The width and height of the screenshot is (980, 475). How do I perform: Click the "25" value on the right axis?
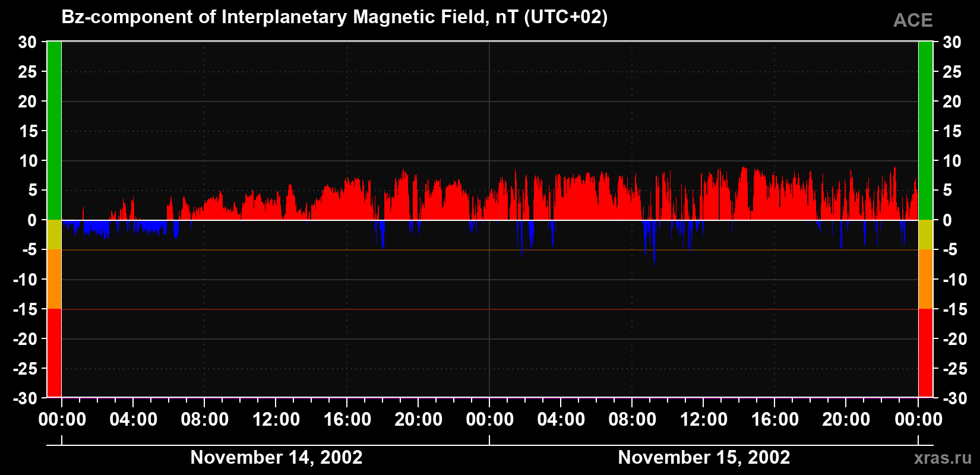[x=952, y=72]
